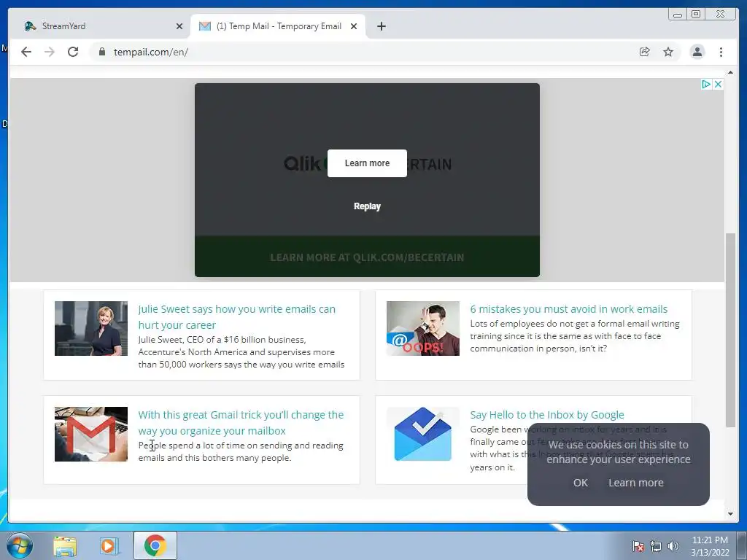Click the Gmail logo thumbnail
Viewport: 747px width, 560px height.
coord(91,434)
